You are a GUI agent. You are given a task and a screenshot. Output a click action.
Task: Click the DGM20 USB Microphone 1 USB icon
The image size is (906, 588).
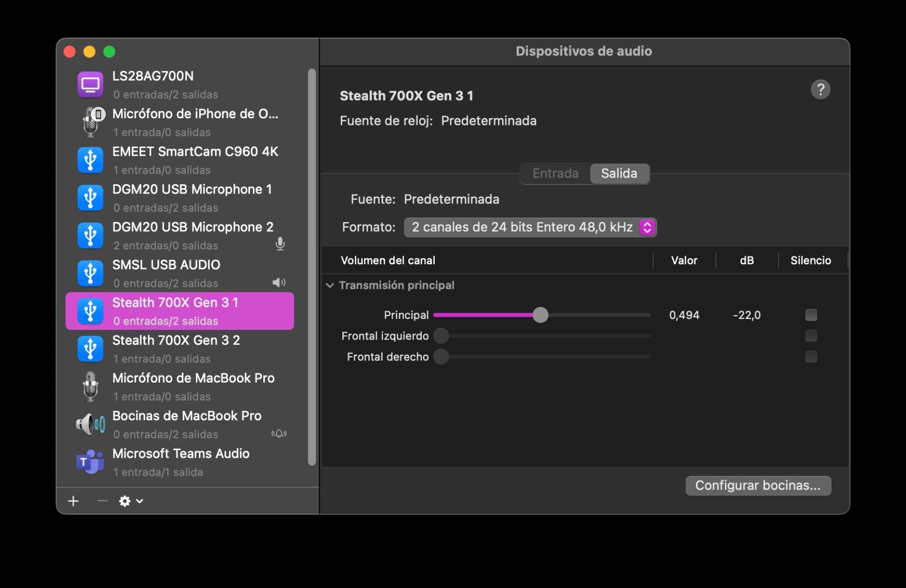coord(90,198)
